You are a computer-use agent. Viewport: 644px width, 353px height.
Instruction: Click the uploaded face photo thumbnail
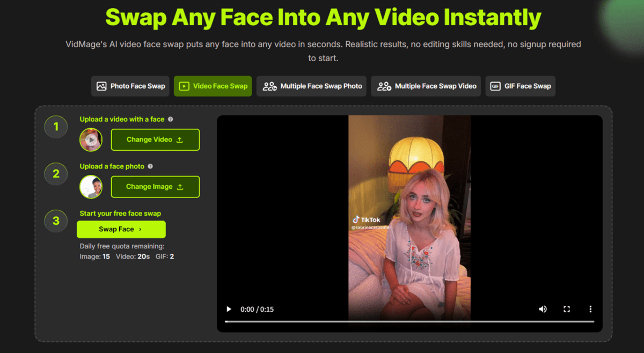pyautogui.click(x=91, y=187)
